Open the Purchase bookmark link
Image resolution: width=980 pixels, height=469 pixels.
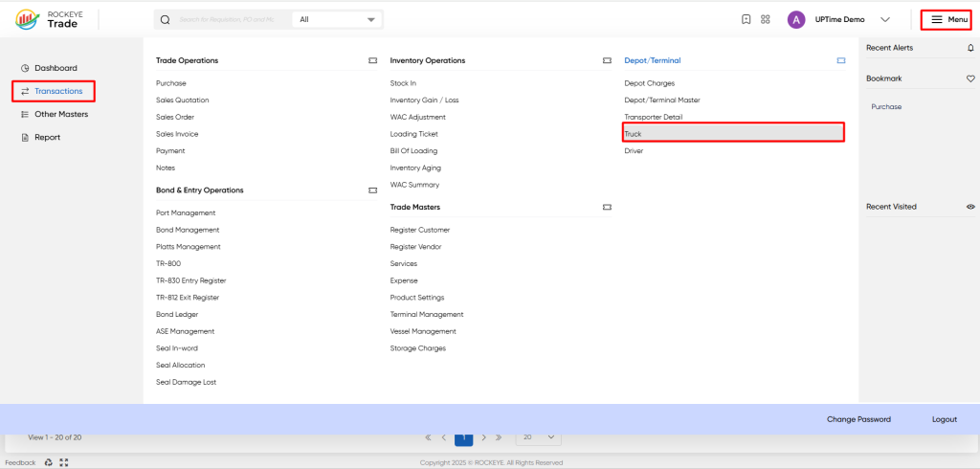pos(886,107)
